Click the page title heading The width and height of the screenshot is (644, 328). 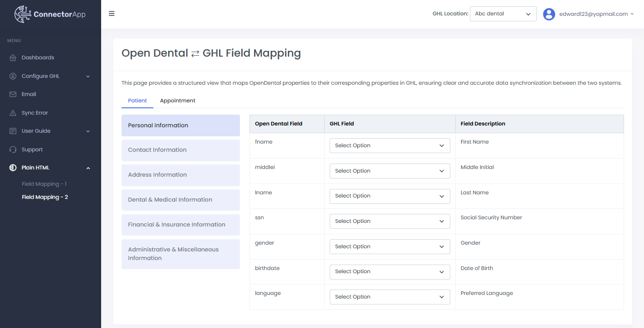click(x=211, y=53)
